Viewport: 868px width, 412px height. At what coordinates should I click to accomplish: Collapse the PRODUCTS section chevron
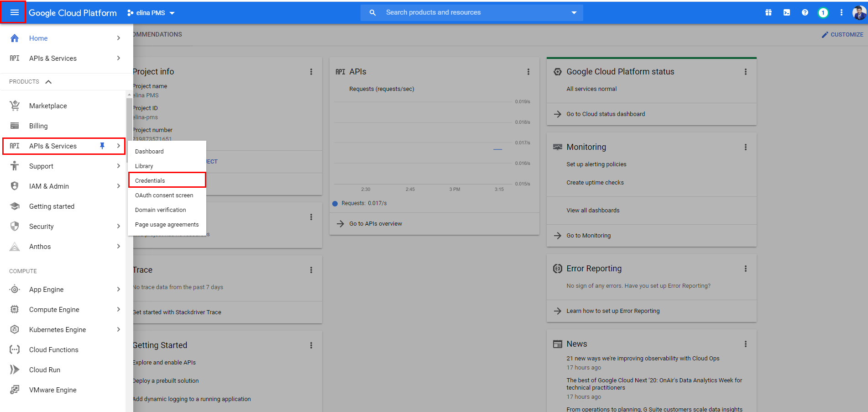48,82
